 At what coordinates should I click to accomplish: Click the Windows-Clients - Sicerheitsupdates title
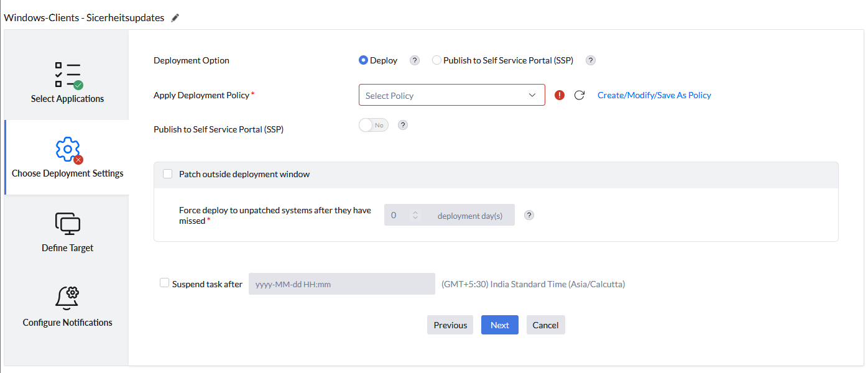(x=85, y=18)
